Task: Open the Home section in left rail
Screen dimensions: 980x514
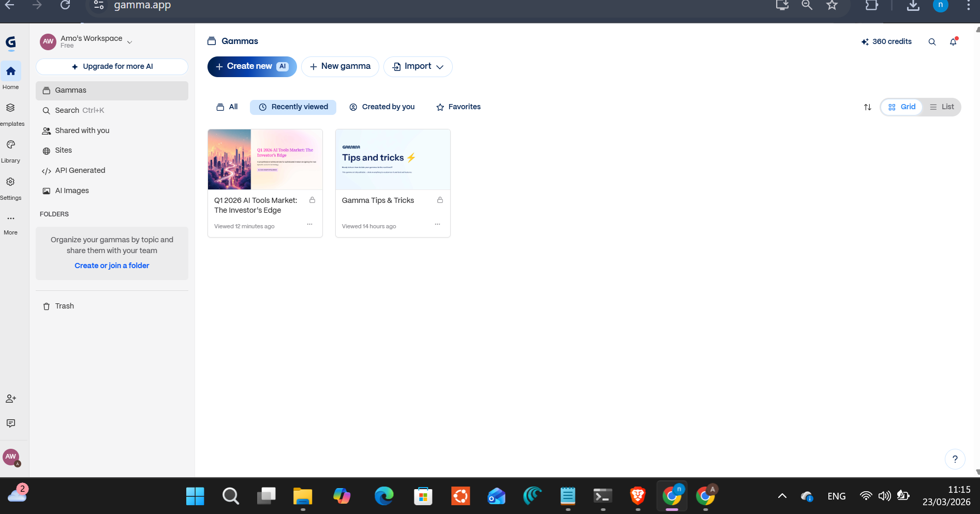Action: (11, 76)
